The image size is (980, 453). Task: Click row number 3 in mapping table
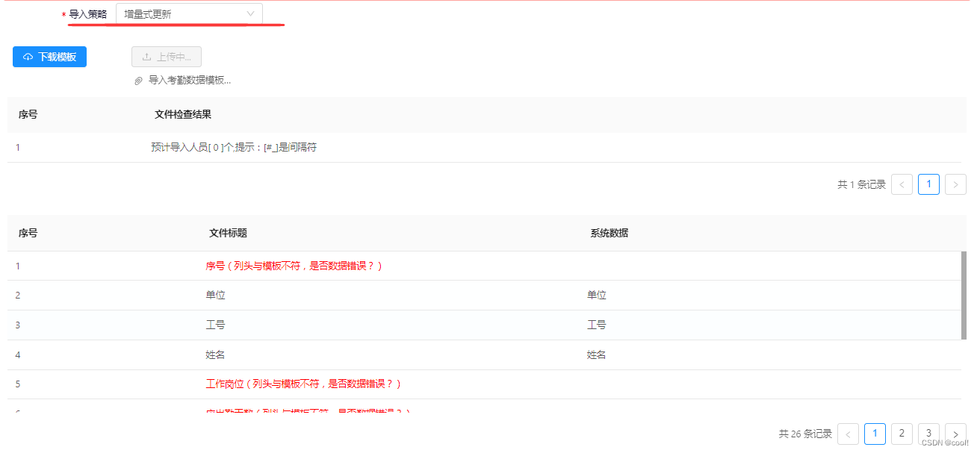pos(18,325)
